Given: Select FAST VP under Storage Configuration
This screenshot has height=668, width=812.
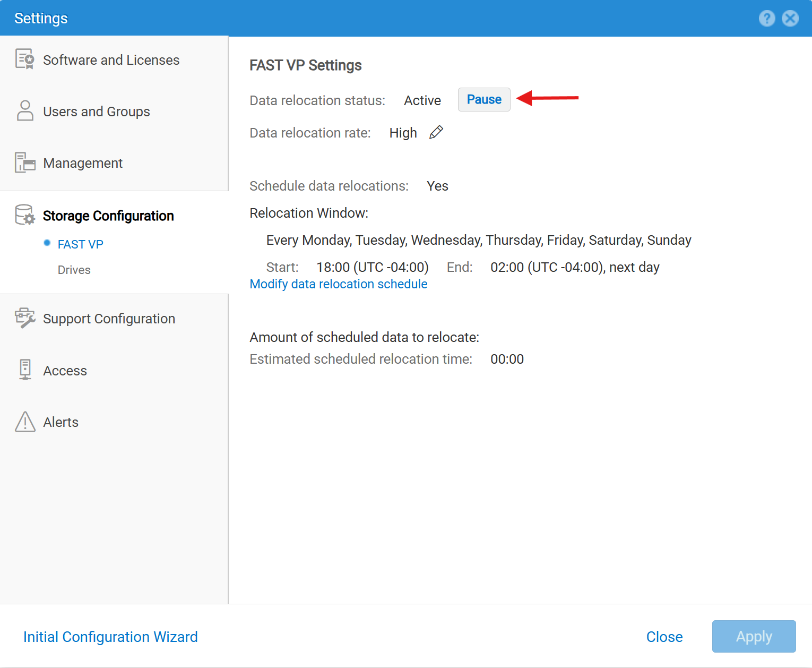Looking at the screenshot, I should 80,244.
